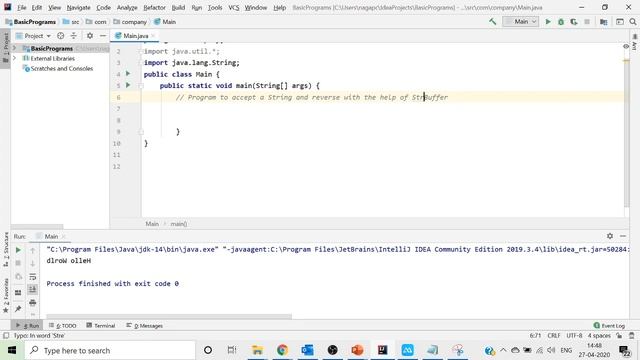Open Project panel settings gear
The width and height of the screenshot is (640, 360).
(x=90, y=36)
